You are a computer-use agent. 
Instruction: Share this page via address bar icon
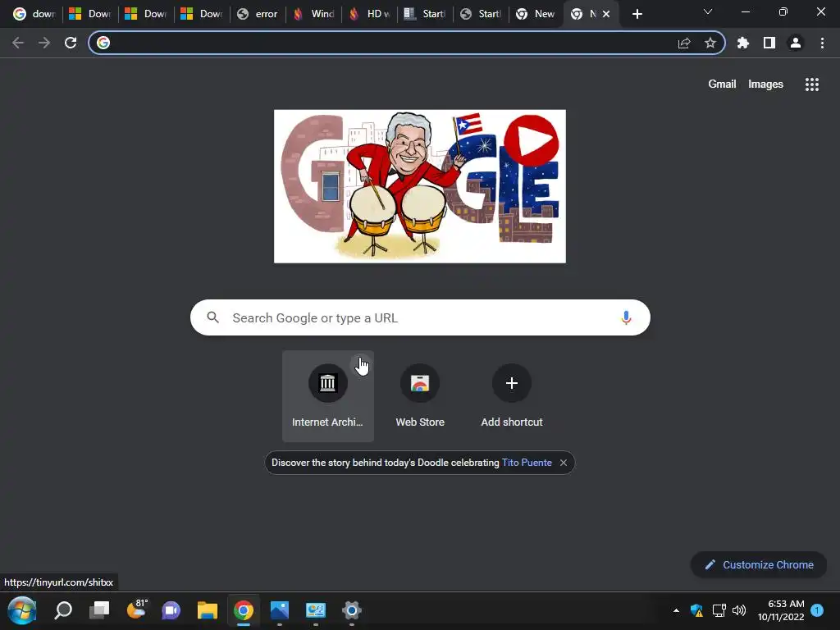[x=684, y=43]
